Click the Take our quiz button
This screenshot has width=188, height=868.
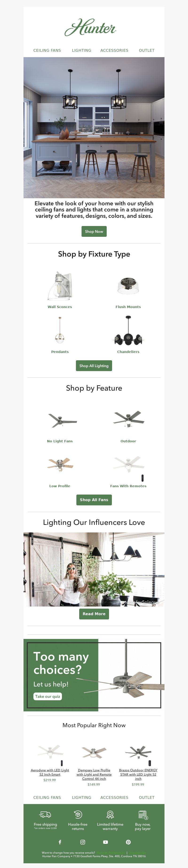pyautogui.click(x=47, y=696)
